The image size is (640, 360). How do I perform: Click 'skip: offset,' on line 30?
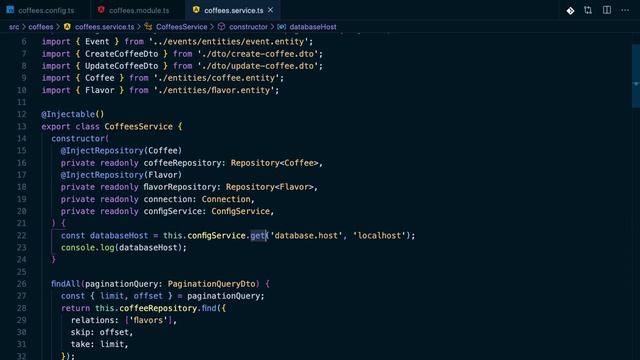click(102, 332)
